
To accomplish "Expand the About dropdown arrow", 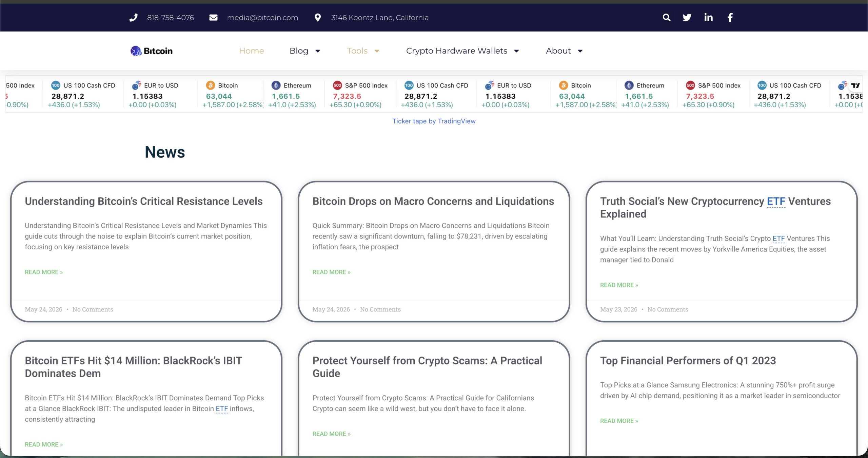I will tap(580, 51).
